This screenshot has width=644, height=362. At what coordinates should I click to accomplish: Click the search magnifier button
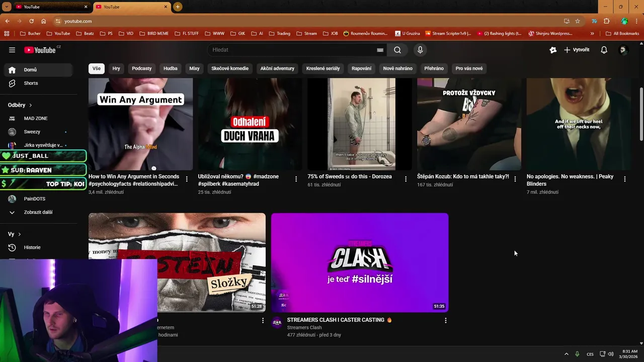[x=397, y=50]
